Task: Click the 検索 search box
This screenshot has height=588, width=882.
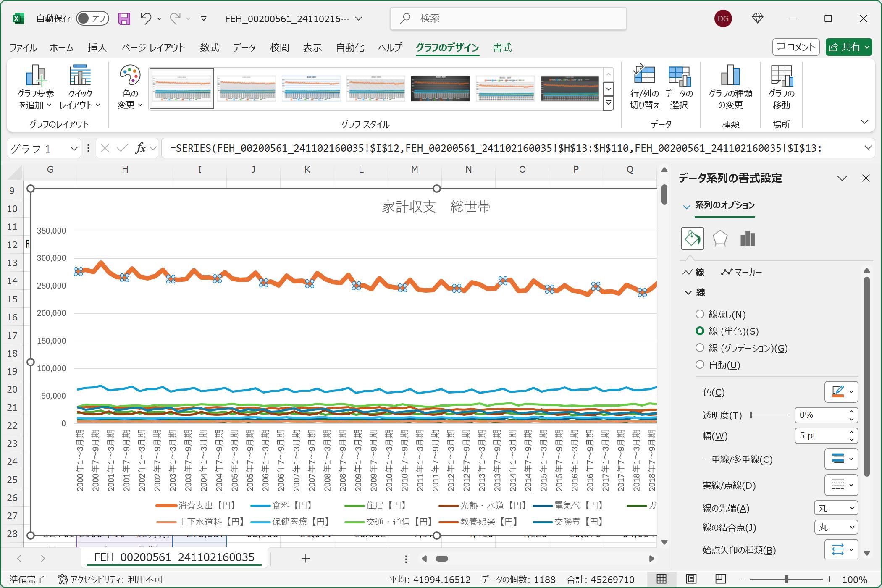Action: point(508,18)
